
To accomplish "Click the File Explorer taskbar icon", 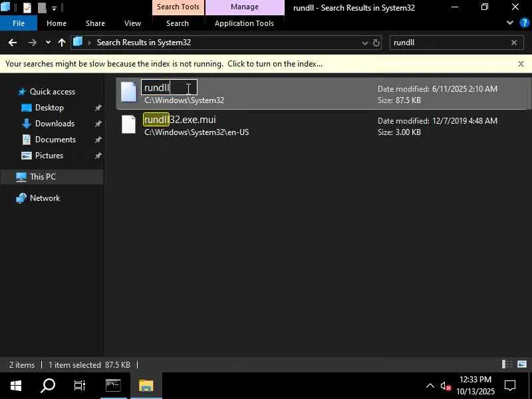I will coord(146,386).
